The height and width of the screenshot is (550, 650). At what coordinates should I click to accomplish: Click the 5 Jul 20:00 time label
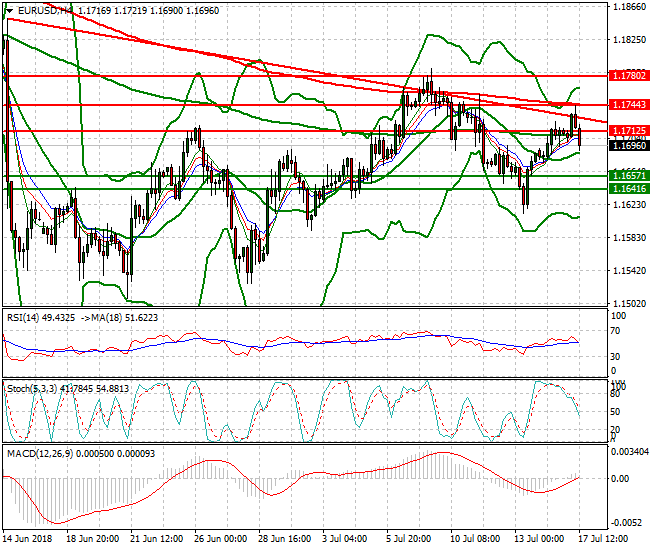coord(408,539)
